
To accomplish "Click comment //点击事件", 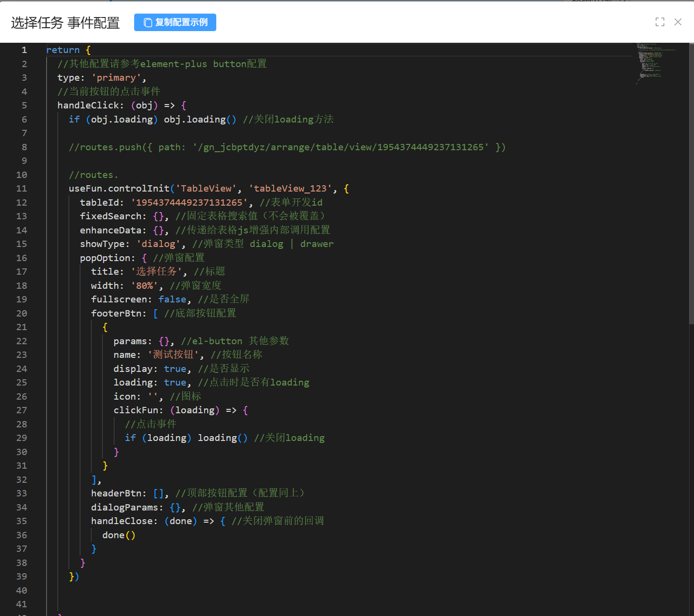I will pyautogui.click(x=151, y=424).
